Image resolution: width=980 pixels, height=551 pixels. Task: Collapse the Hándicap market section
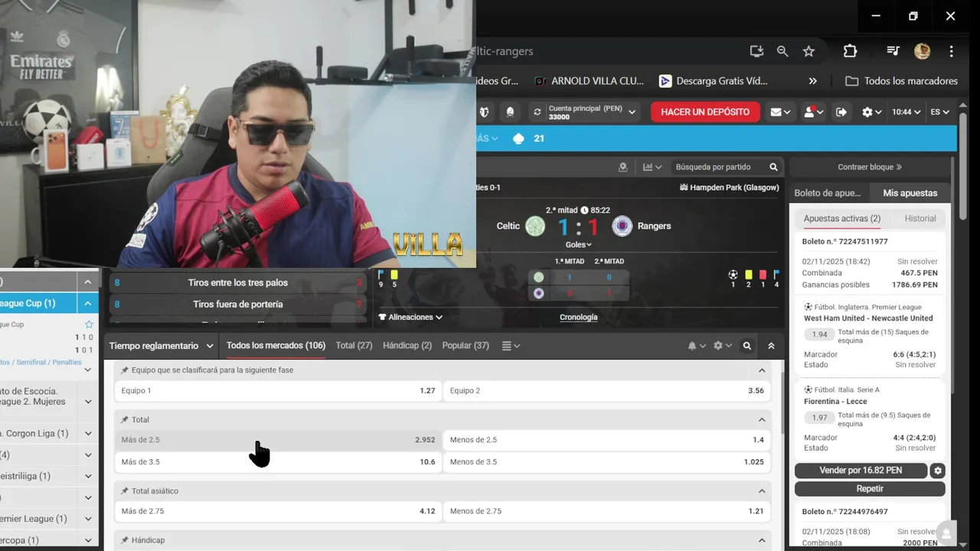(762, 540)
